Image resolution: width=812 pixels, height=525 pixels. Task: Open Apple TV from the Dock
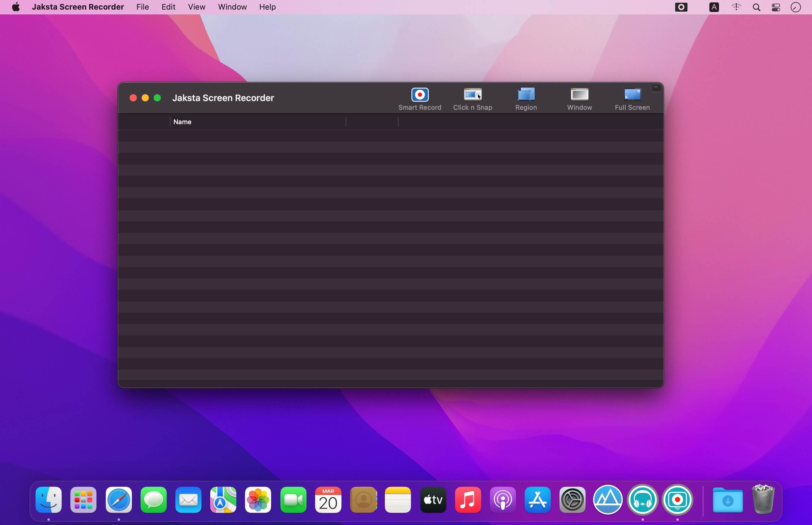tap(433, 499)
